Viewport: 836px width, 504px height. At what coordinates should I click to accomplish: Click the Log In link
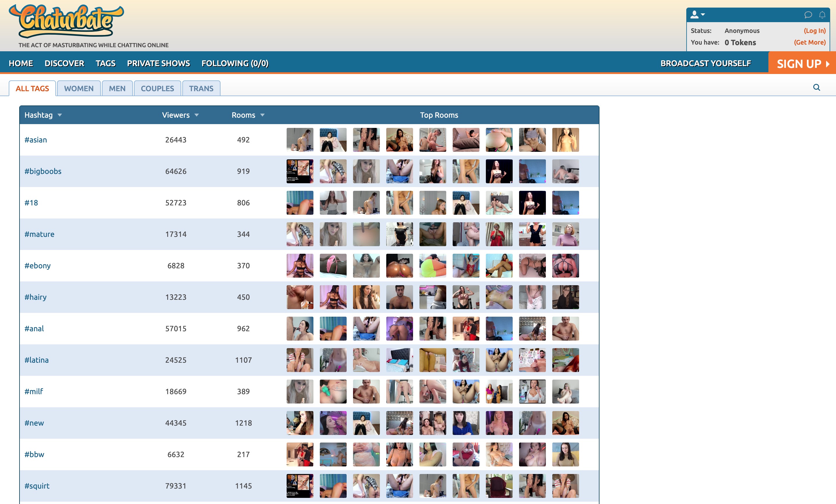[x=814, y=31]
